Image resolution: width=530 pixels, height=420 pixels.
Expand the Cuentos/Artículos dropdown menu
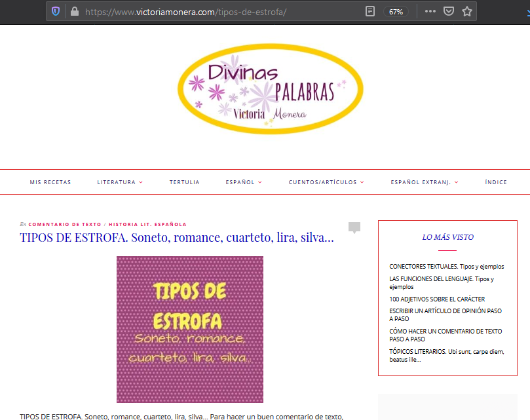coord(326,182)
